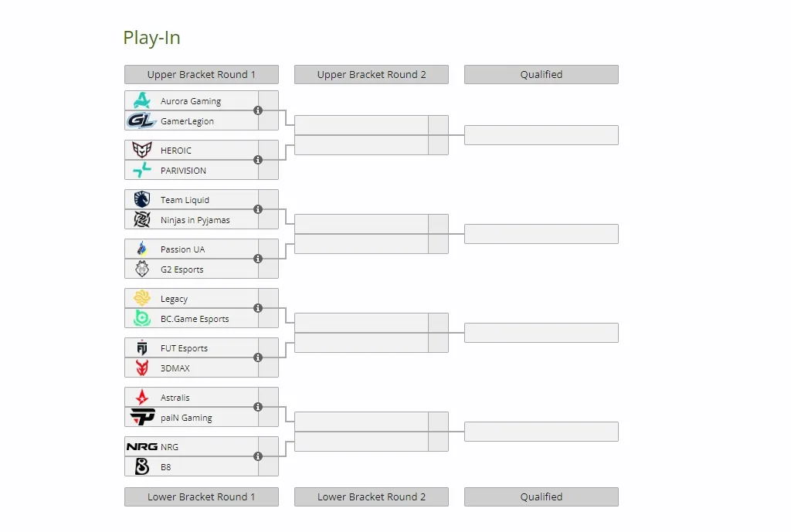This screenshot has width=791, height=532.
Task: Select the Lower Bracket Round 1 header
Action: point(202,496)
